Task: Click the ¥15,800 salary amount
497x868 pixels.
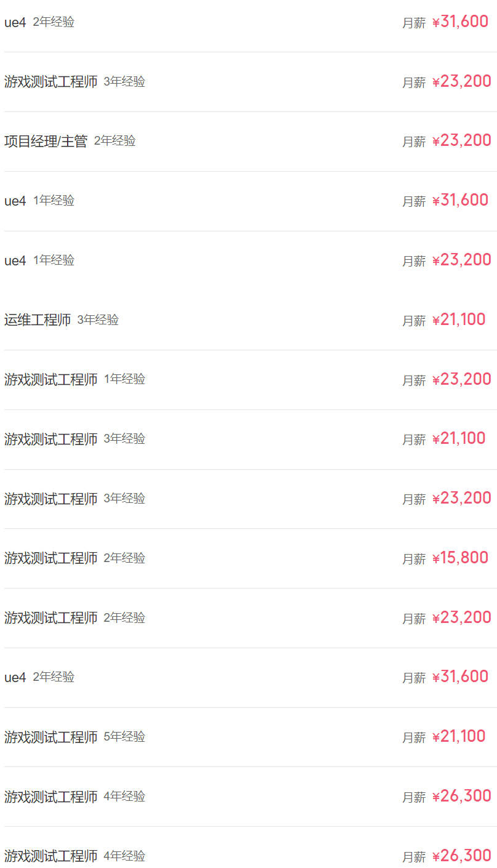Action: pos(460,558)
